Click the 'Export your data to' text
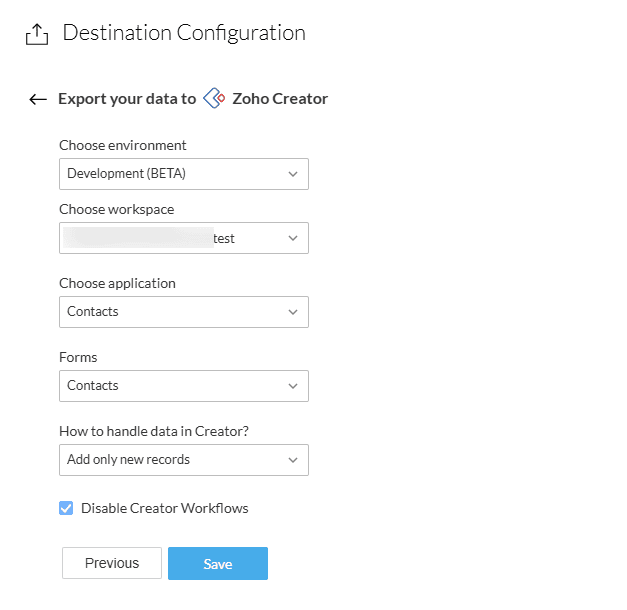Screen dimensions: 627x610 click(x=127, y=99)
